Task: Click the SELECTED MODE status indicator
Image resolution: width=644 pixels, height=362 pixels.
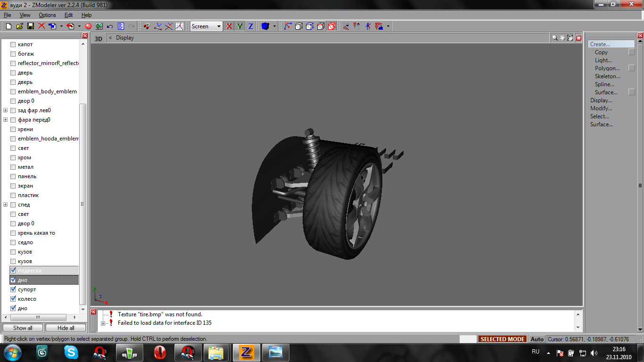Action: click(502, 339)
